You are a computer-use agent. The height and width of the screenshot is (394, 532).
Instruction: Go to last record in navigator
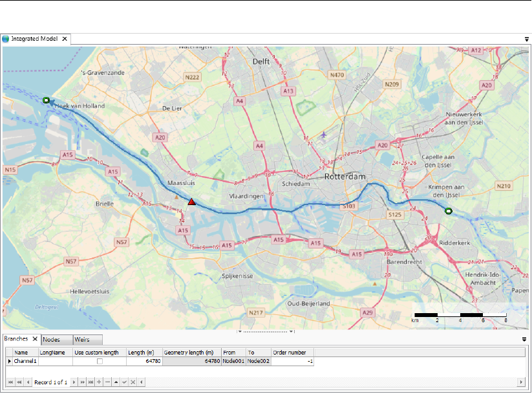(91, 382)
